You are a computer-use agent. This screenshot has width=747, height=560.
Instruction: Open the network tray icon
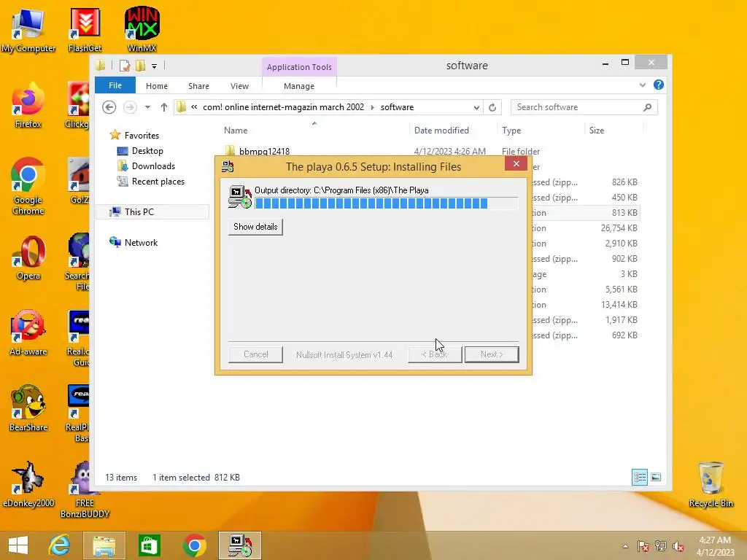[661, 546]
